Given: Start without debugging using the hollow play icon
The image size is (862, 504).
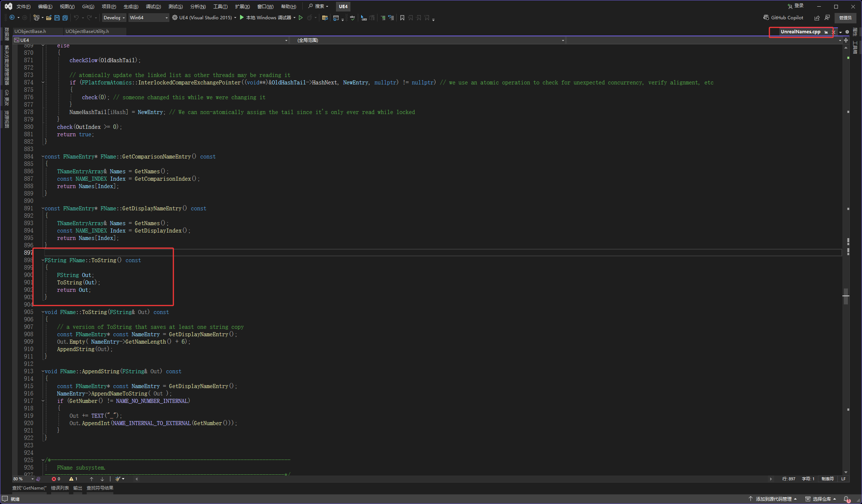Looking at the screenshot, I should (x=301, y=18).
